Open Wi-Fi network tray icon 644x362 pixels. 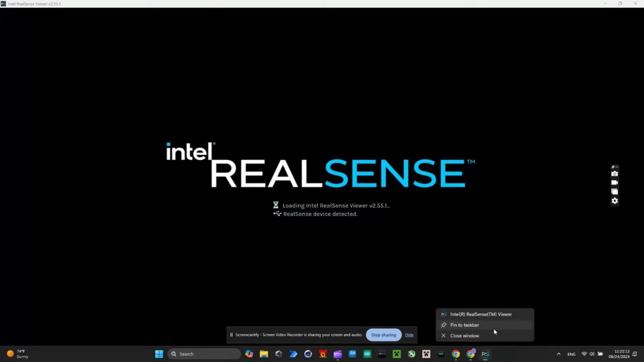(584, 354)
